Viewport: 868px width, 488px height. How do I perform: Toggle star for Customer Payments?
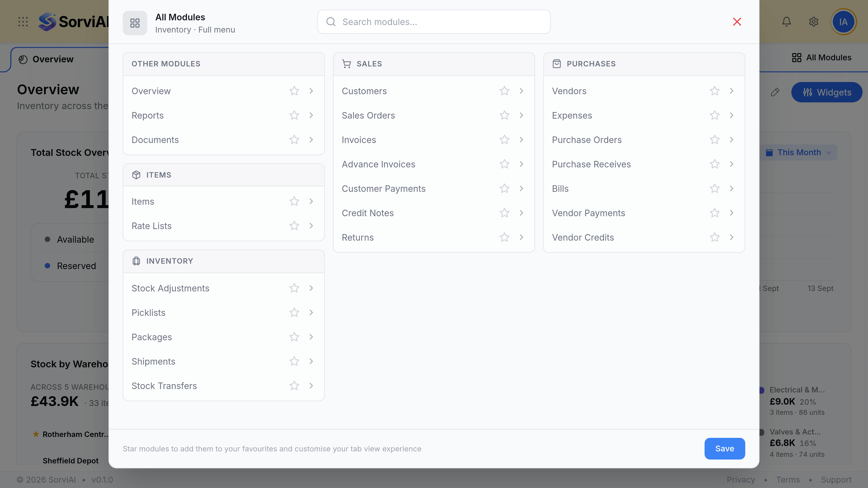[x=505, y=189]
